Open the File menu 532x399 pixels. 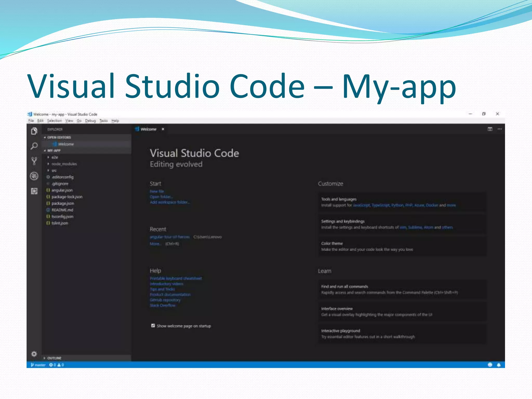click(31, 121)
